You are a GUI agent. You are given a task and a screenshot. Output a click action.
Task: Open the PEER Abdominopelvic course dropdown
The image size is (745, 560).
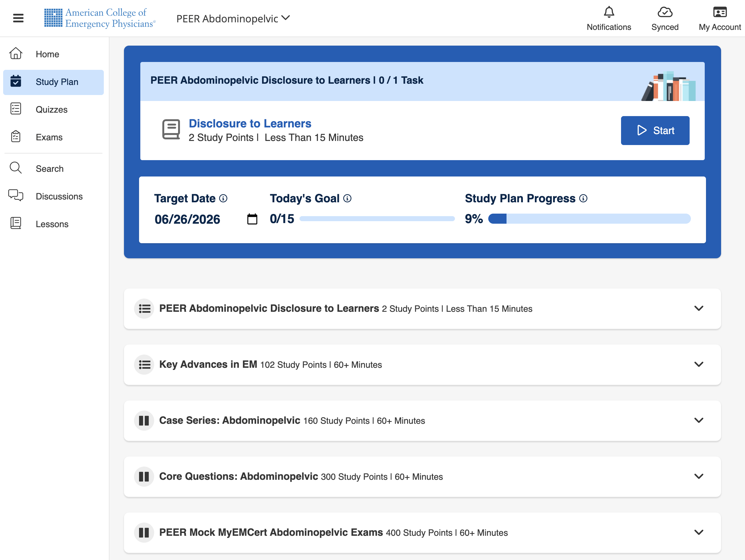coord(233,18)
